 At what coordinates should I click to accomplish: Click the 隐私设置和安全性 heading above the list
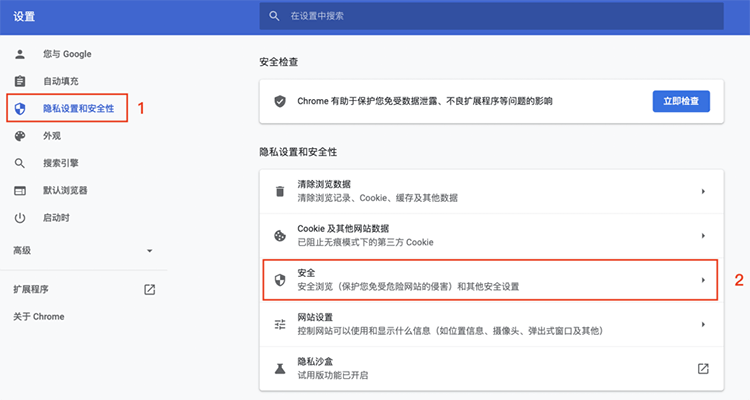(298, 152)
